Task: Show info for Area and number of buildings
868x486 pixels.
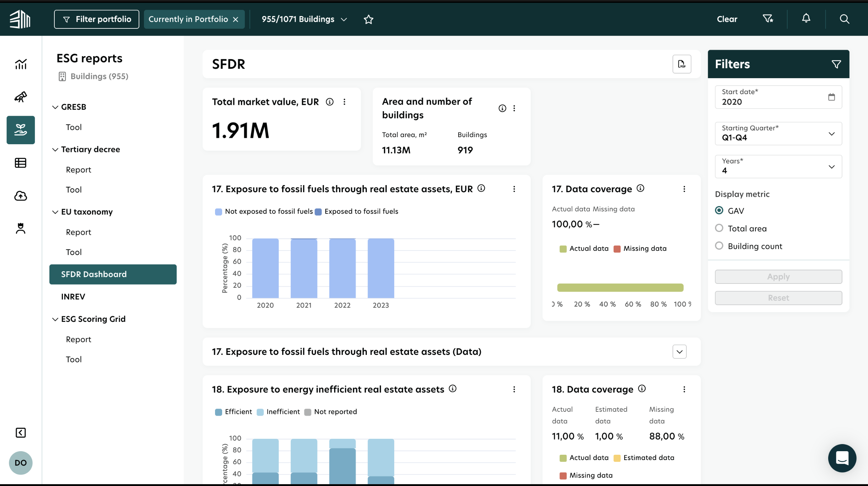Action: coord(502,108)
